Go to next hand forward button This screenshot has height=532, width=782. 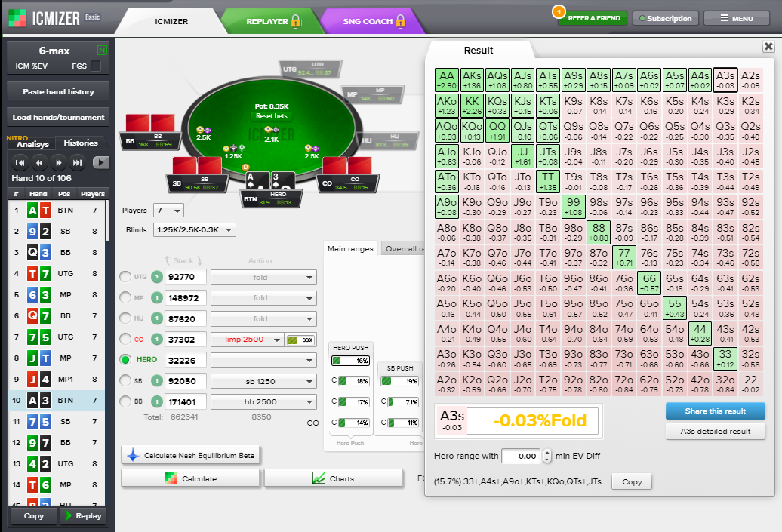[58, 162]
